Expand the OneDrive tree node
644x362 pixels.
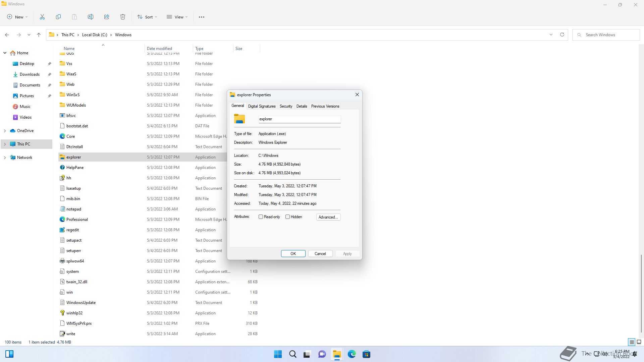[5, 131]
